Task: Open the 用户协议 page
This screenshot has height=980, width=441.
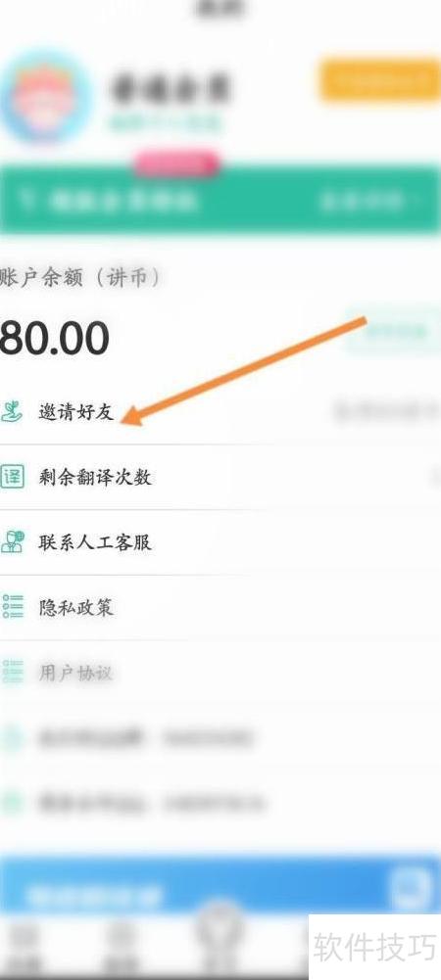Action: click(220, 672)
